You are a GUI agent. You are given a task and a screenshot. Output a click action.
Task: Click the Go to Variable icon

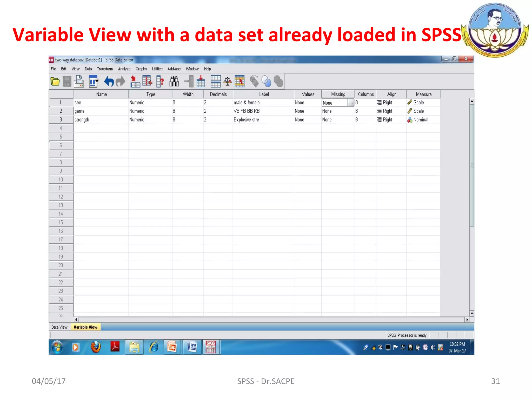[x=147, y=81]
